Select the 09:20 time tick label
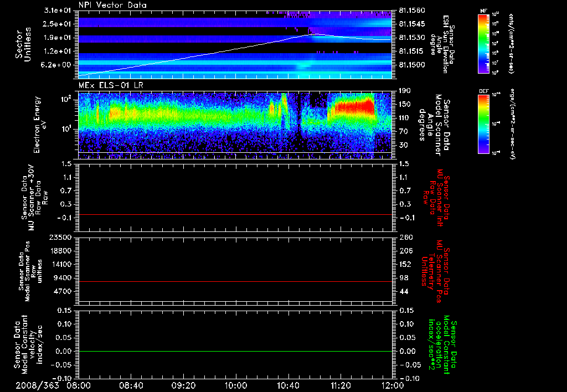 coord(183,385)
